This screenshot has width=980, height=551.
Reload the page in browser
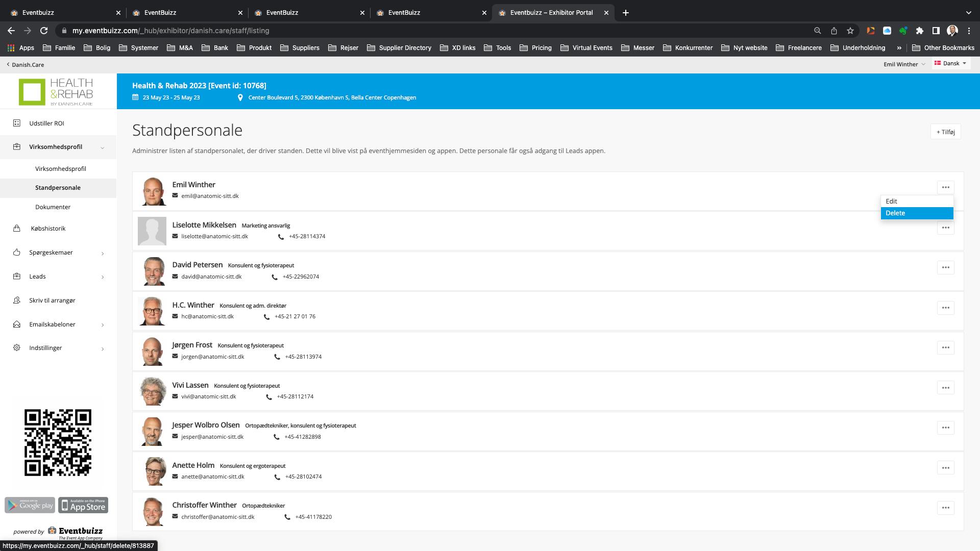coord(44,31)
